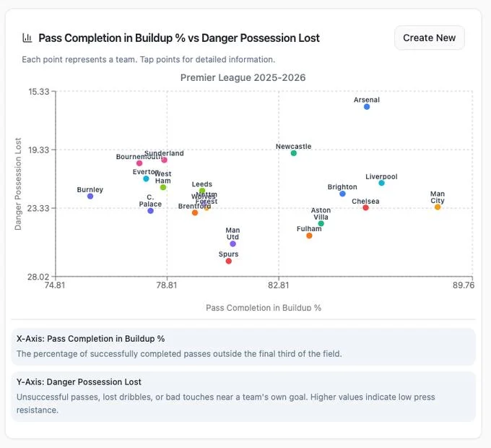Click the Create New button

pyautogui.click(x=429, y=38)
